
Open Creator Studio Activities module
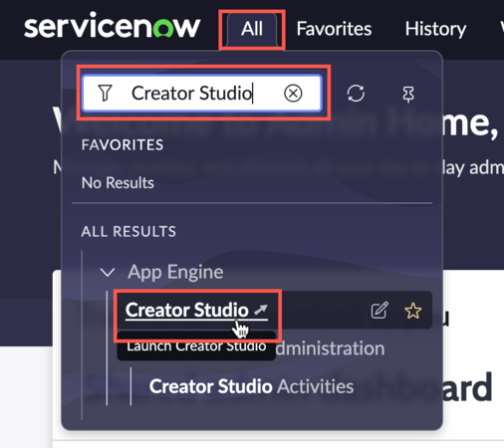pyautogui.click(x=251, y=386)
